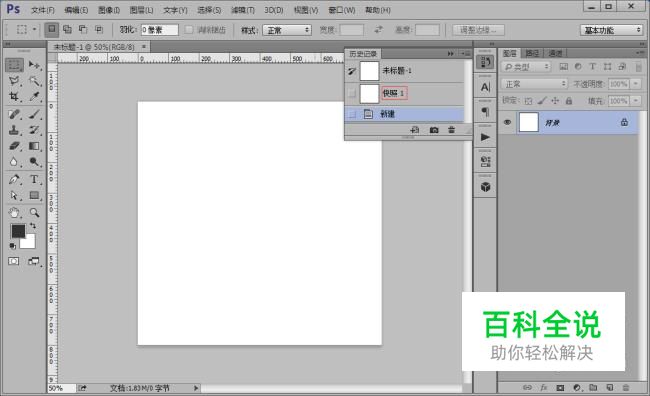
Task: Select the Clone Stamp tool
Action: click(14, 130)
